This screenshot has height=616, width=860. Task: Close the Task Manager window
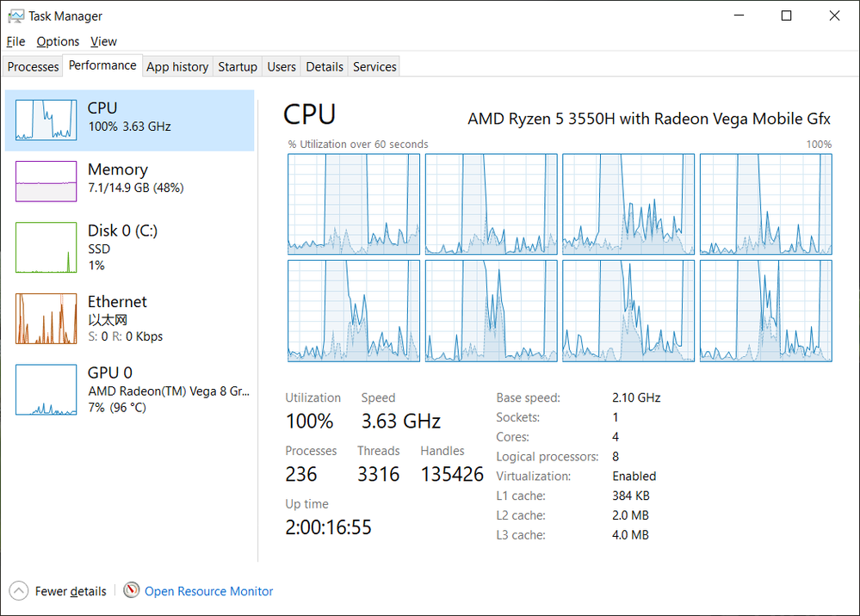[x=834, y=15]
